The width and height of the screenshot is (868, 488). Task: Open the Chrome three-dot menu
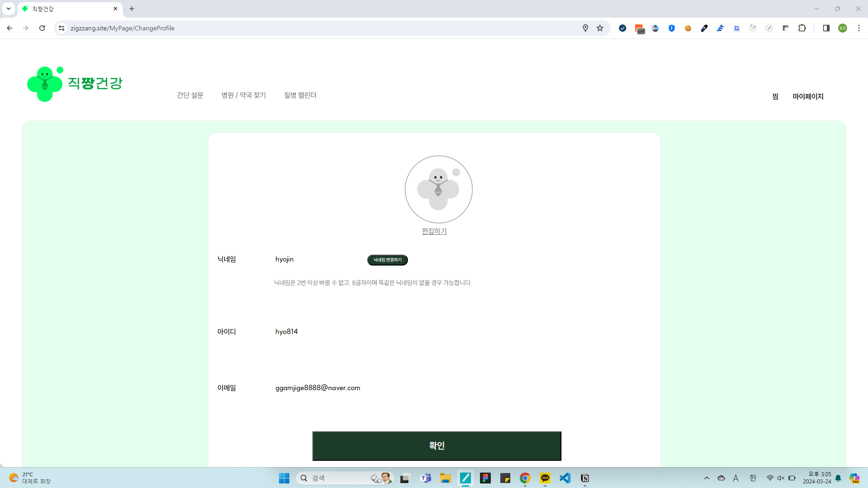pyautogui.click(x=858, y=28)
